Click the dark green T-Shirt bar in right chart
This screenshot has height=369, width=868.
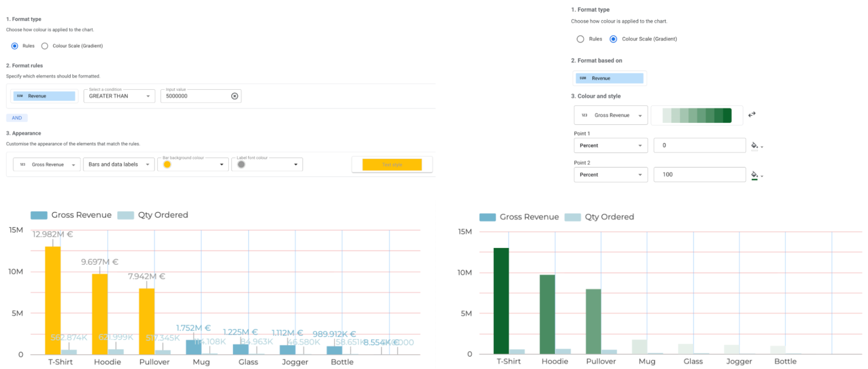[501, 301]
